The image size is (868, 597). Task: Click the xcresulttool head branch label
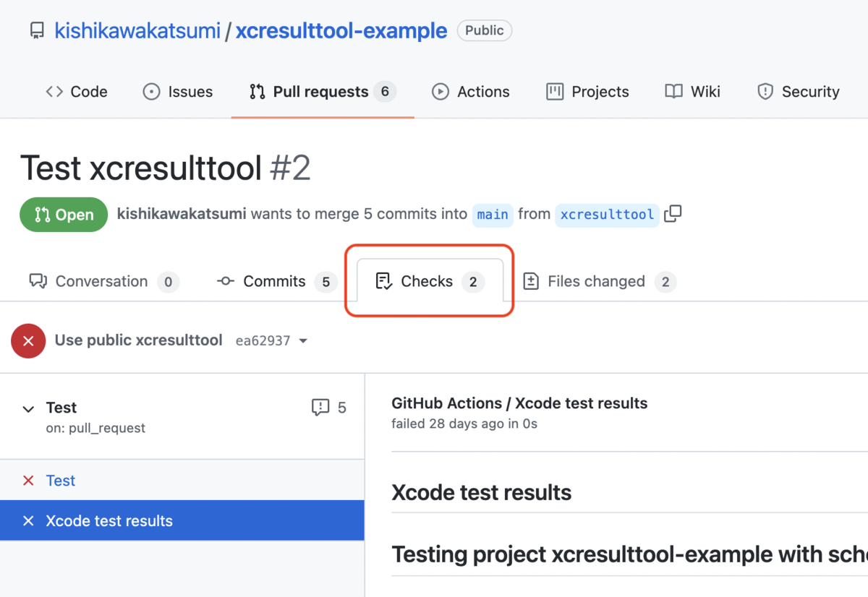(607, 215)
